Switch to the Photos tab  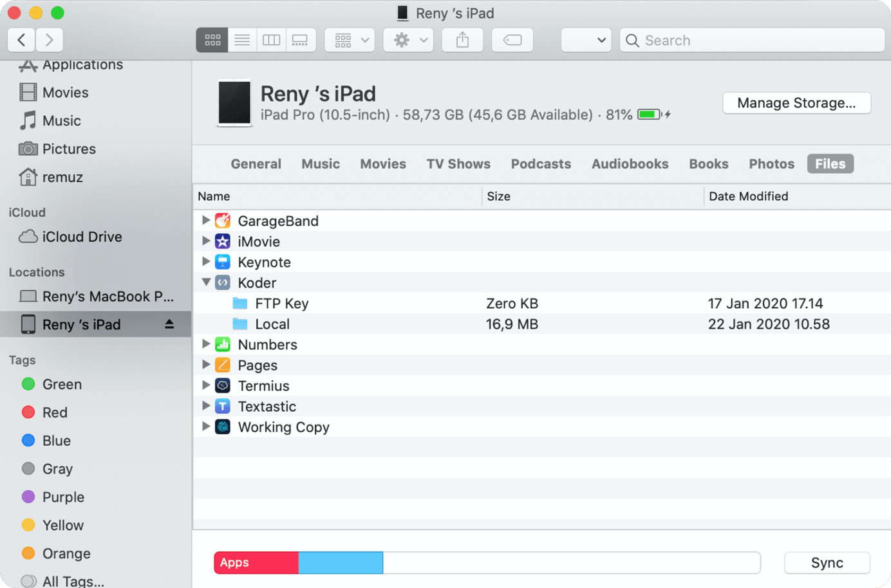click(x=771, y=164)
